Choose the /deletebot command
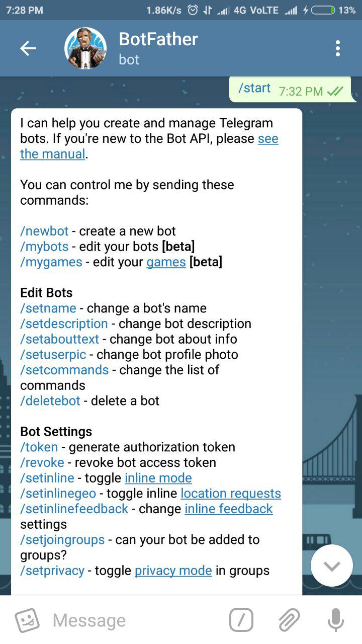The width and height of the screenshot is (362, 644). (50, 400)
